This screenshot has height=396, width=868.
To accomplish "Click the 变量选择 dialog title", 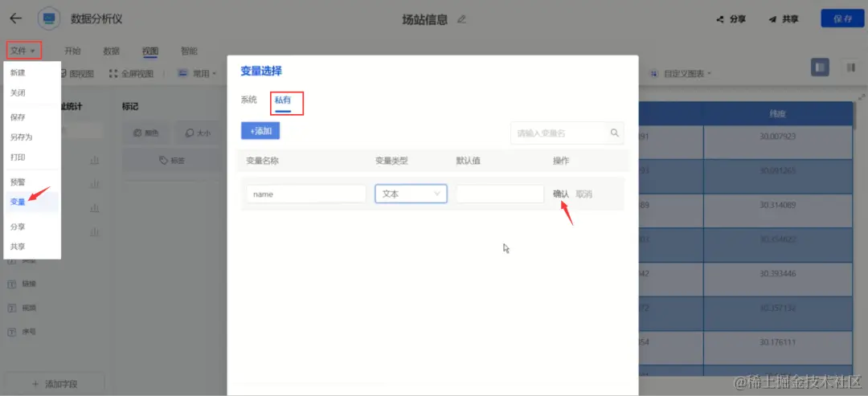I will (260, 71).
